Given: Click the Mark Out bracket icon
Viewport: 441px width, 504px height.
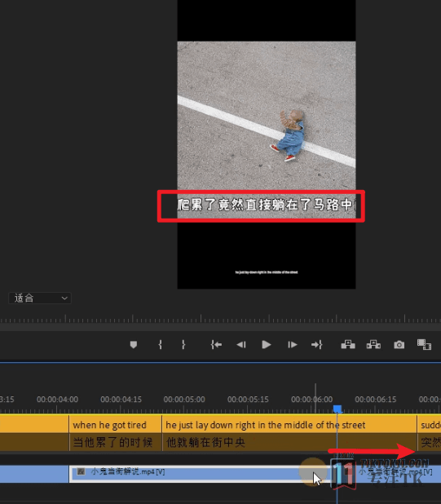Looking at the screenshot, I should 183,345.
